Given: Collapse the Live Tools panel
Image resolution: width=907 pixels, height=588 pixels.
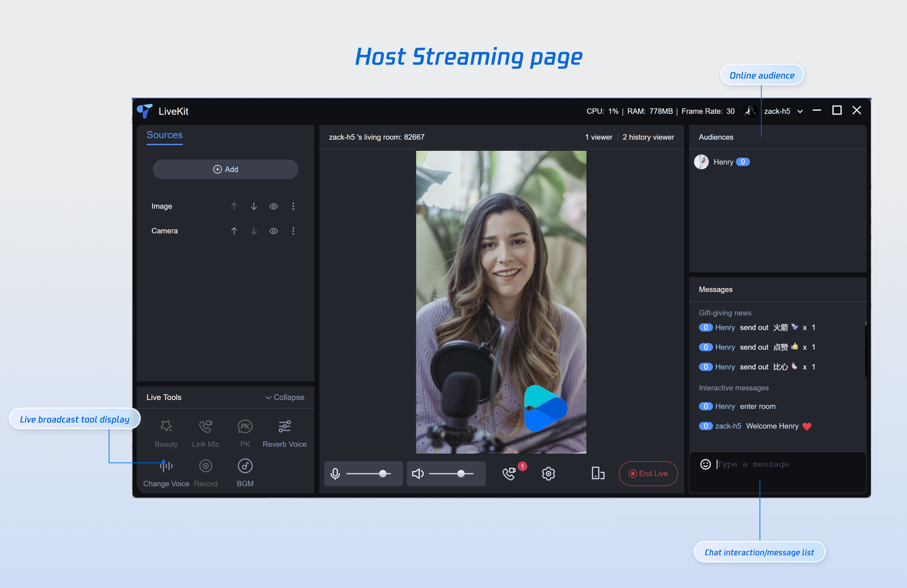Looking at the screenshot, I should (x=285, y=397).
